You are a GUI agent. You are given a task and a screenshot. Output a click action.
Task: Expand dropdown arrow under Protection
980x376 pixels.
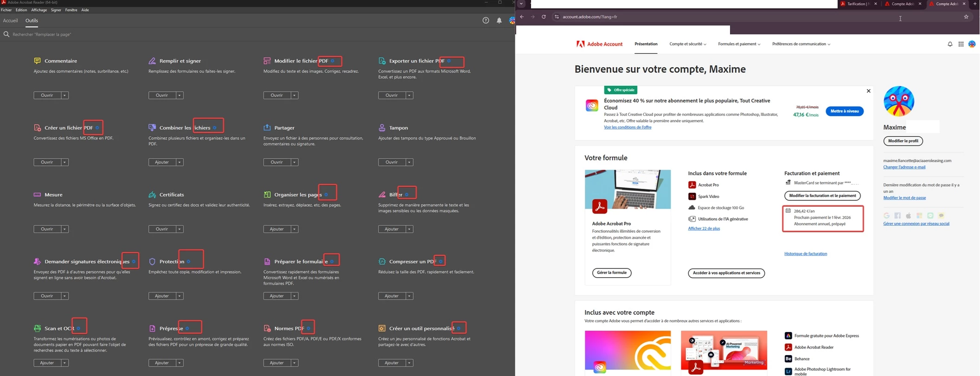[180, 296]
